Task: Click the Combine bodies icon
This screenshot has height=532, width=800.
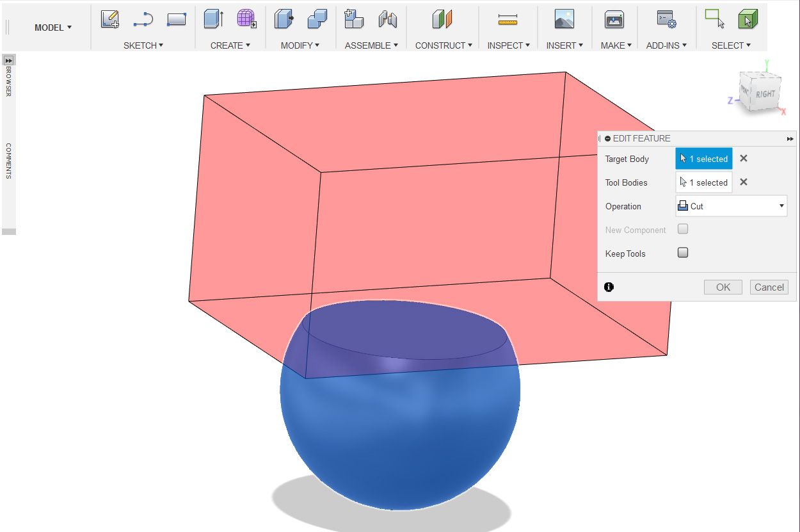Action: (317, 19)
